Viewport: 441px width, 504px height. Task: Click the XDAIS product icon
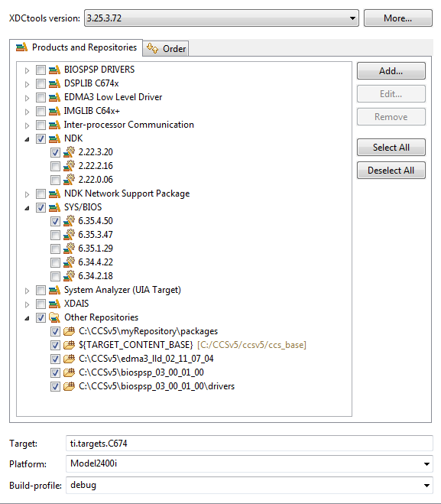pos(54,304)
